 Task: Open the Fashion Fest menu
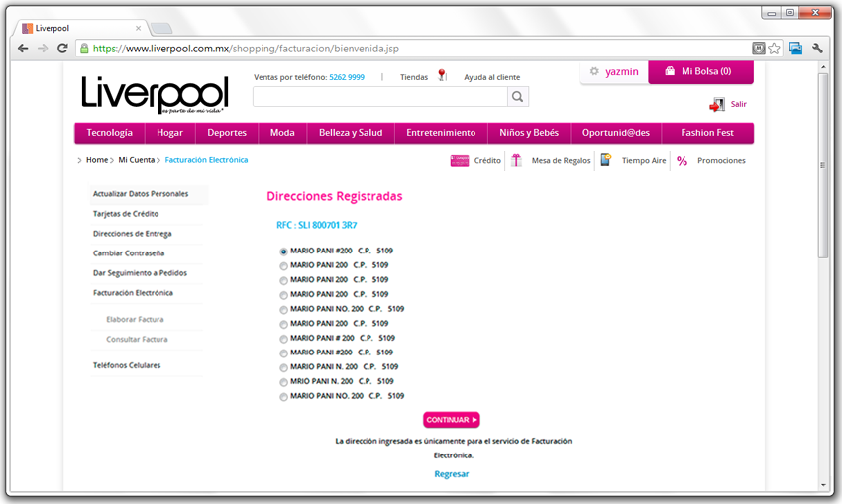coord(707,133)
